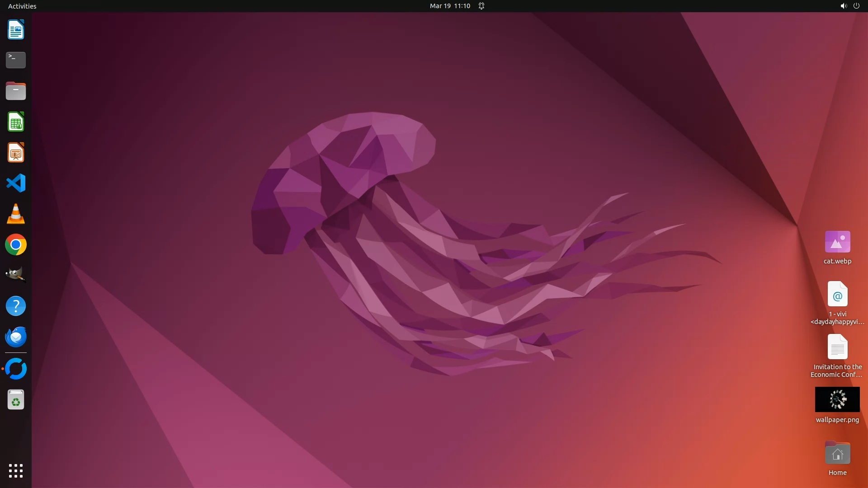Select the wallpaper.png desktop thumbnail

coord(837,399)
